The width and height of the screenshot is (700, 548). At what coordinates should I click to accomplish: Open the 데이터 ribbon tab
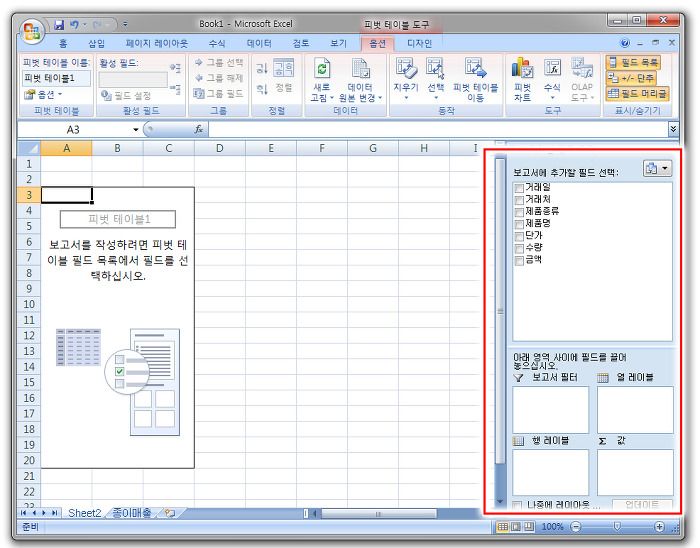(259, 44)
